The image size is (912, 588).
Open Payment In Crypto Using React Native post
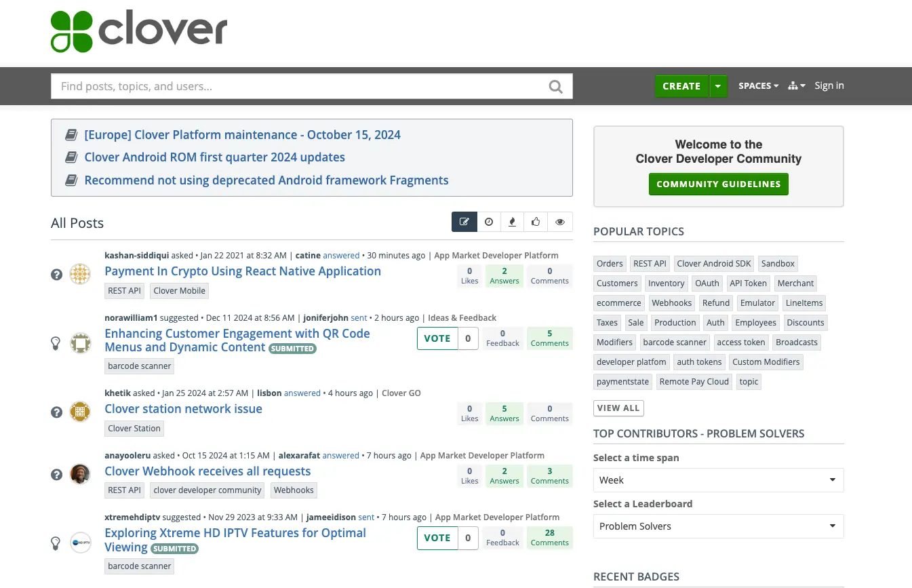coord(243,271)
